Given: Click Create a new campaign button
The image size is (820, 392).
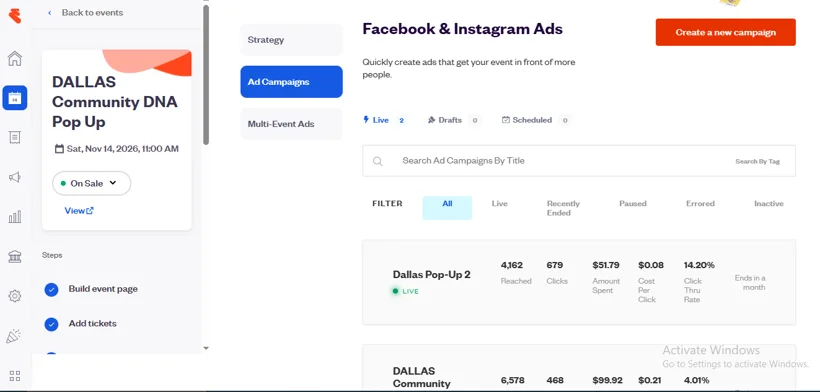Looking at the screenshot, I should tap(725, 32).
